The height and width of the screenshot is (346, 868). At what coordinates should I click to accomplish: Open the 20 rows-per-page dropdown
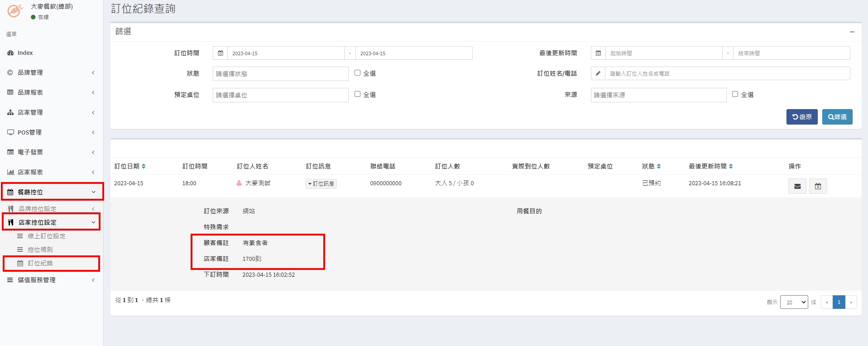[795, 302]
